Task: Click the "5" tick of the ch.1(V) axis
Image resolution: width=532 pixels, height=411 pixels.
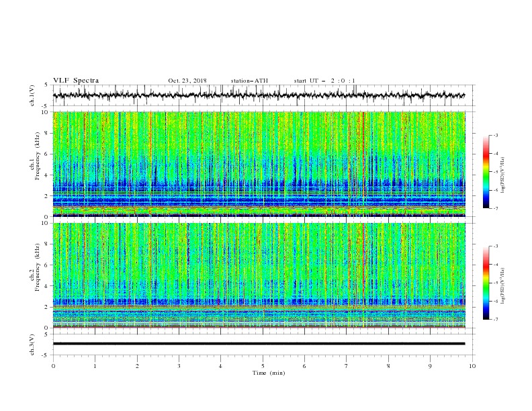Action: click(46, 85)
